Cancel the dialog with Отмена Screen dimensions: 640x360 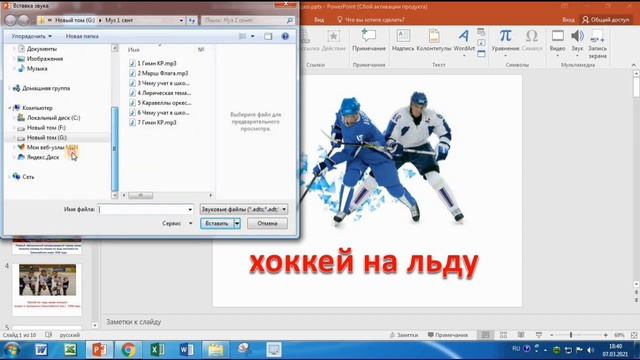pos(267,223)
